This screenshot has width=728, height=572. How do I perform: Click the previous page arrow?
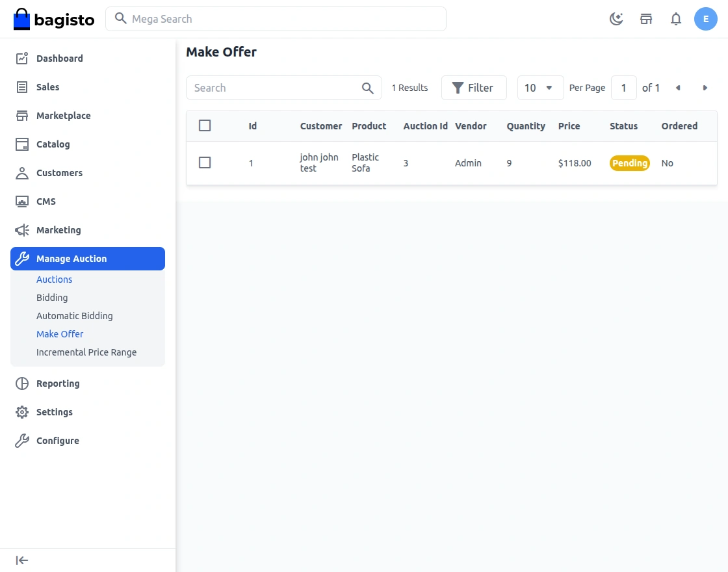coord(678,87)
